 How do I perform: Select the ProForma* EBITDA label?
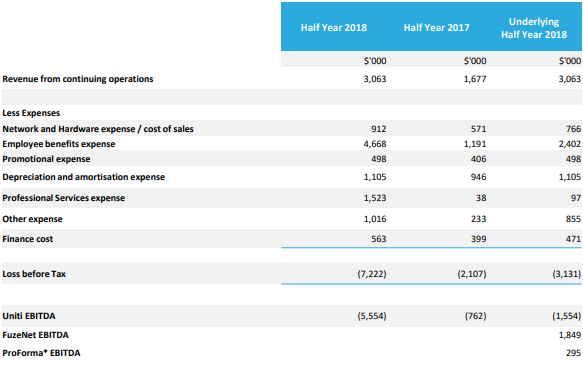(41, 353)
